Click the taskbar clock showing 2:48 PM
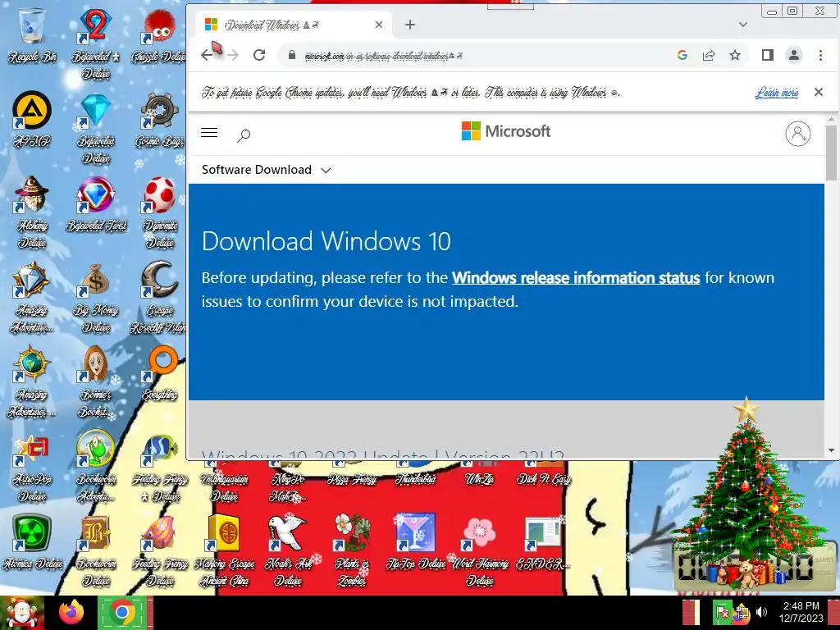Screen dimensions: 840x630 coord(801,612)
